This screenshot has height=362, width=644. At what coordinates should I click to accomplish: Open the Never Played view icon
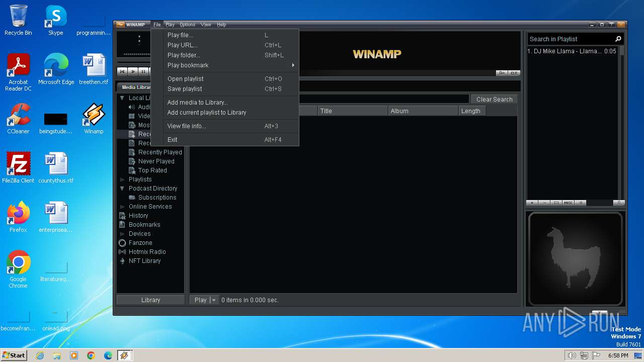tap(132, 161)
